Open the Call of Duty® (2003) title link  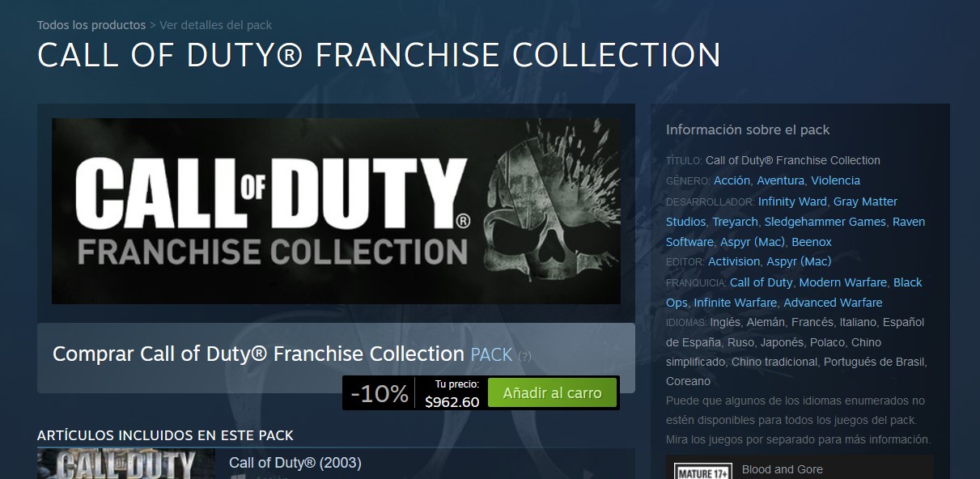tap(295, 463)
